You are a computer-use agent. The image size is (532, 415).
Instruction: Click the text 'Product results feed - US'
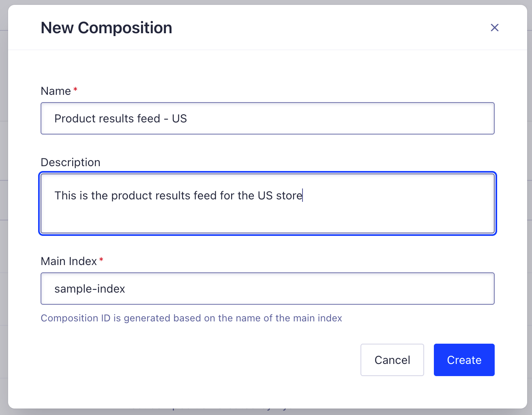click(120, 118)
